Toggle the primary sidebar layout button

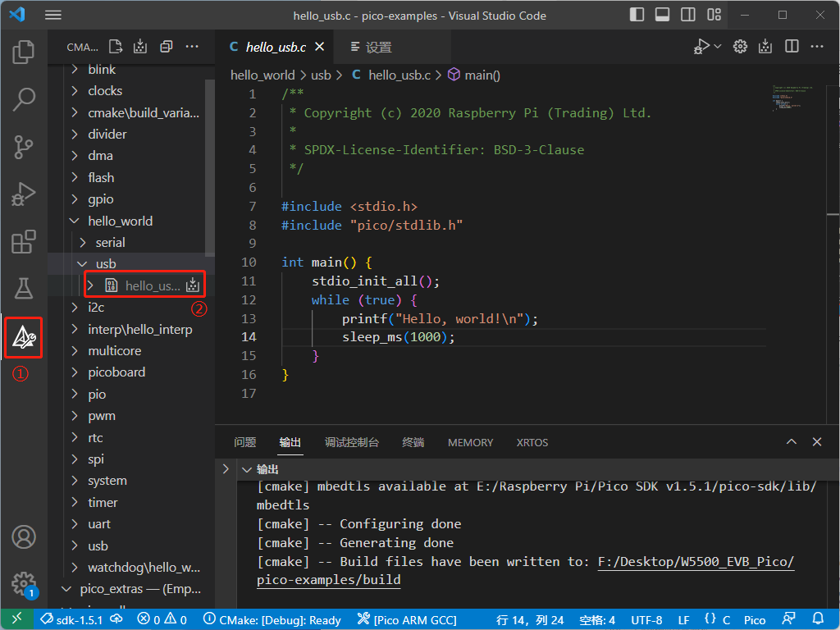point(637,15)
